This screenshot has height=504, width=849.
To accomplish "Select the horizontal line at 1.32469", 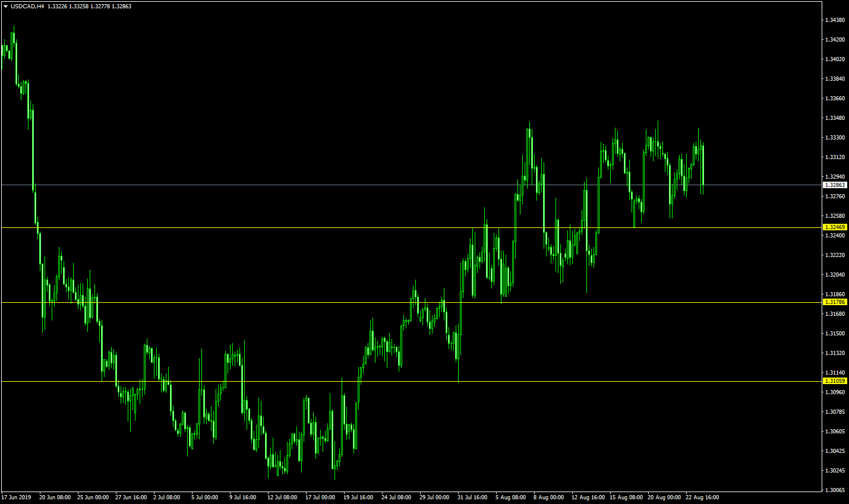I will 297,227.
